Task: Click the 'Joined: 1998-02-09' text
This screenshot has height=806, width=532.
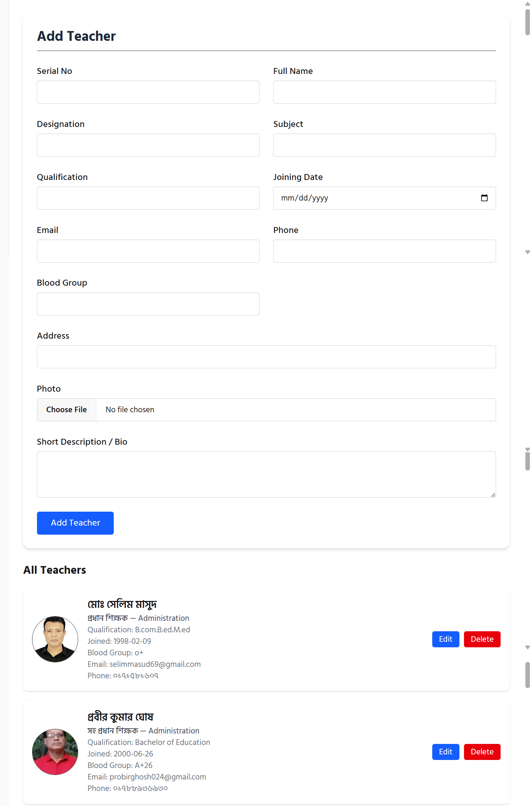Action: coord(119,641)
